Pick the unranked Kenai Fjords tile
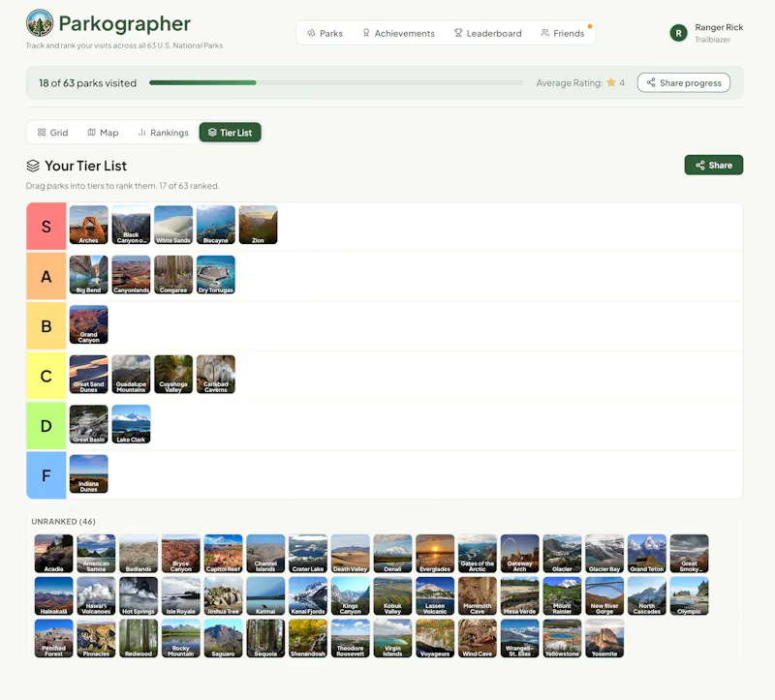 click(308, 596)
